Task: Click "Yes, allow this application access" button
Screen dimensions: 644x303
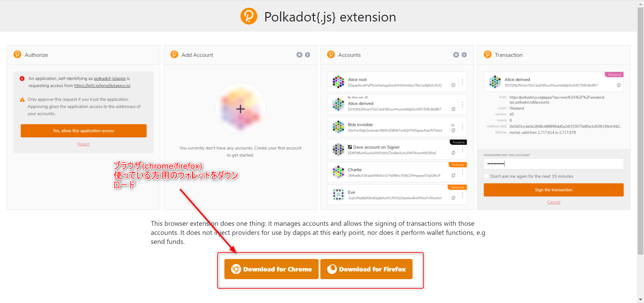Action: click(x=84, y=131)
